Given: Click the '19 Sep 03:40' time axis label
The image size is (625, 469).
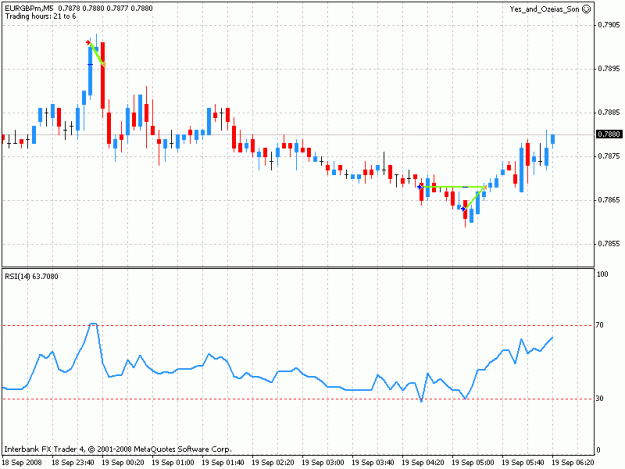Looking at the screenshot, I should 373,462.
